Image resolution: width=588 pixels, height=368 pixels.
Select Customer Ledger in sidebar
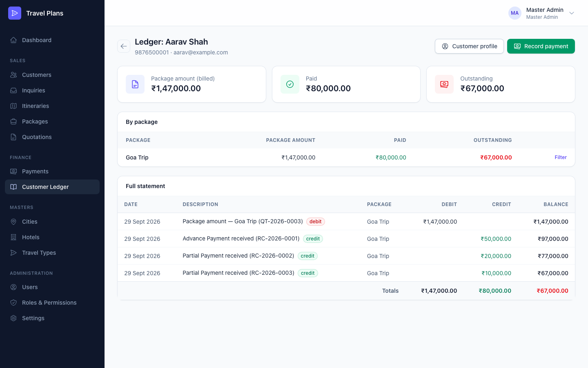coord(52,187)
